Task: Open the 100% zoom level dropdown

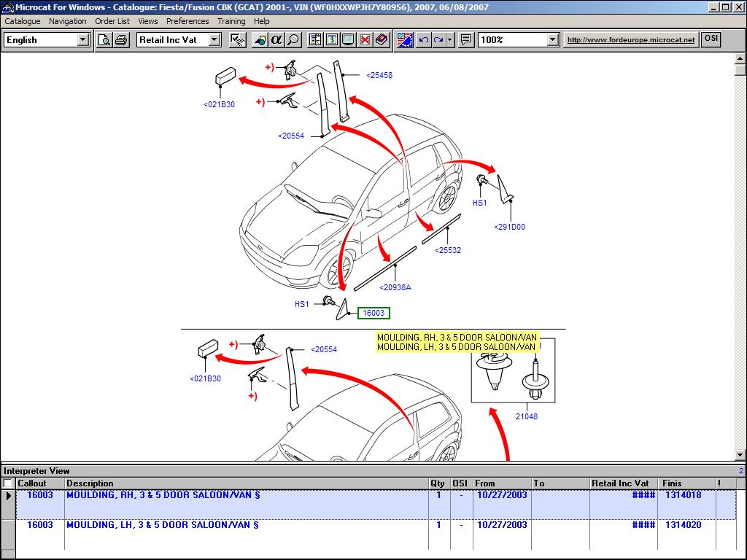Action: pos(552,40)
